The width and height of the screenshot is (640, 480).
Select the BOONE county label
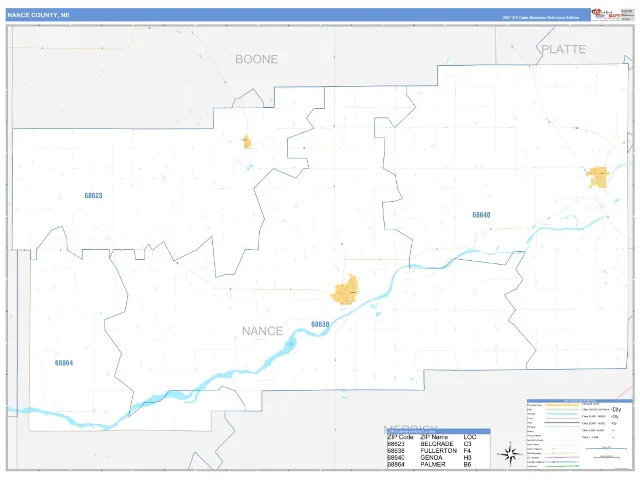pos(257,59)
